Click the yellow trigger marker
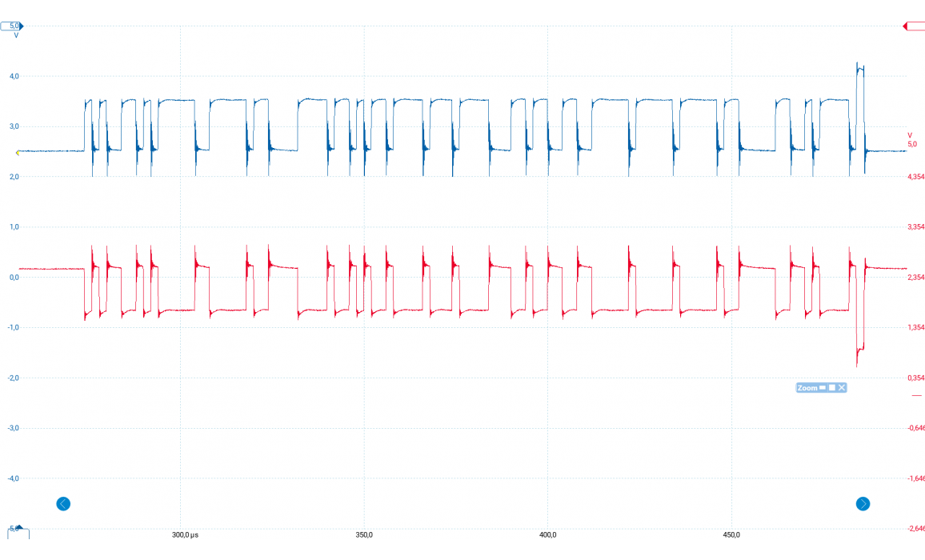Viewport: 925px width, 560px height. (17, 151)
